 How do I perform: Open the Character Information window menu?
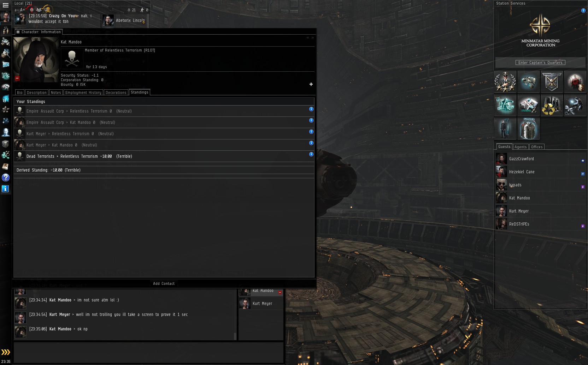click(18, 32)
